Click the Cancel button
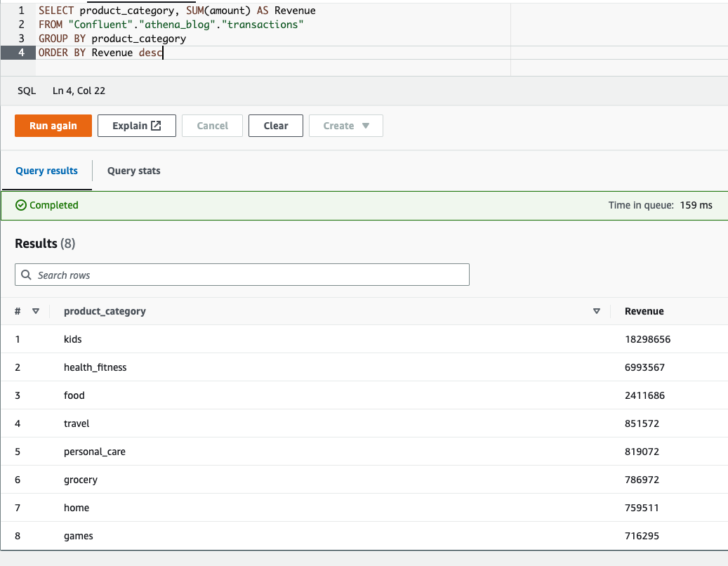 click(x=212, y=125)
